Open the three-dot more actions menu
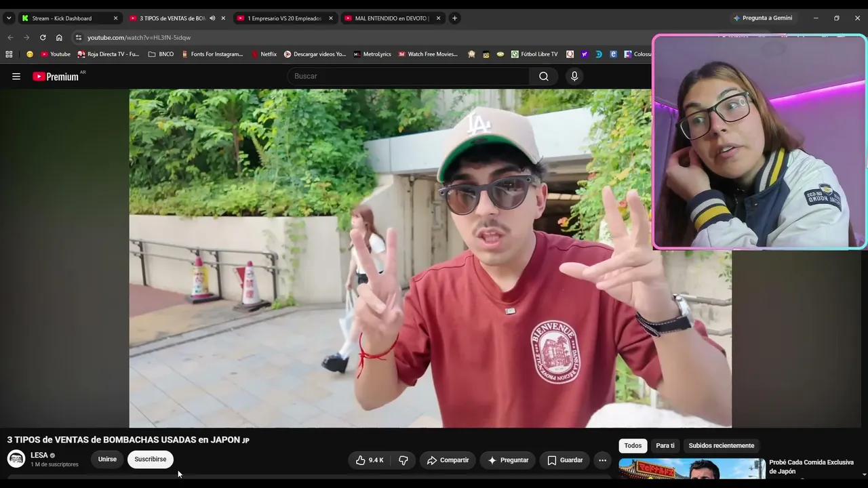868x488 pixels. (602, 460)
